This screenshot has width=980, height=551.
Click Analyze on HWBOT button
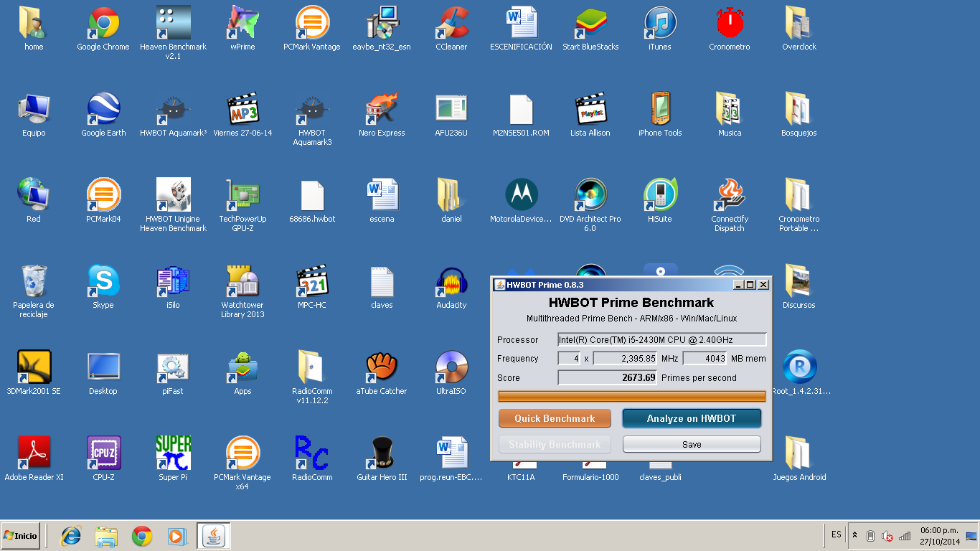pos(692,418)
